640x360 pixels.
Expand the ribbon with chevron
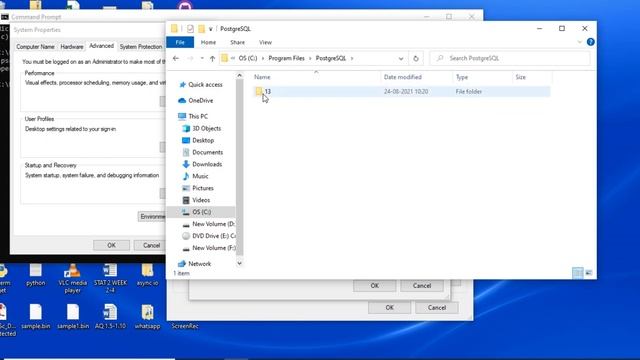[x=579, y=42]
